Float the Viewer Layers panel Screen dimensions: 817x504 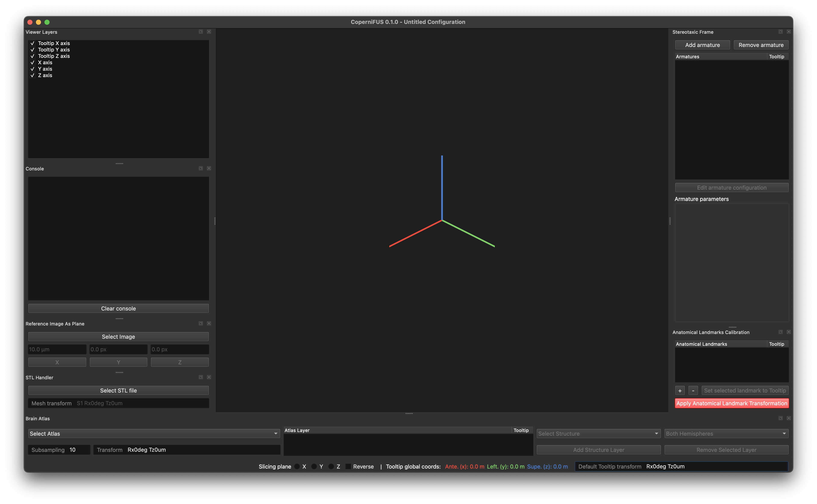201,32
